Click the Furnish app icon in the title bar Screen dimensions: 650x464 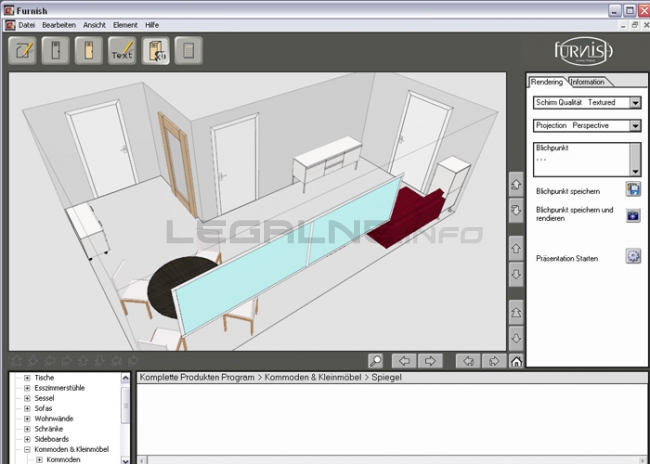(8, 10)
